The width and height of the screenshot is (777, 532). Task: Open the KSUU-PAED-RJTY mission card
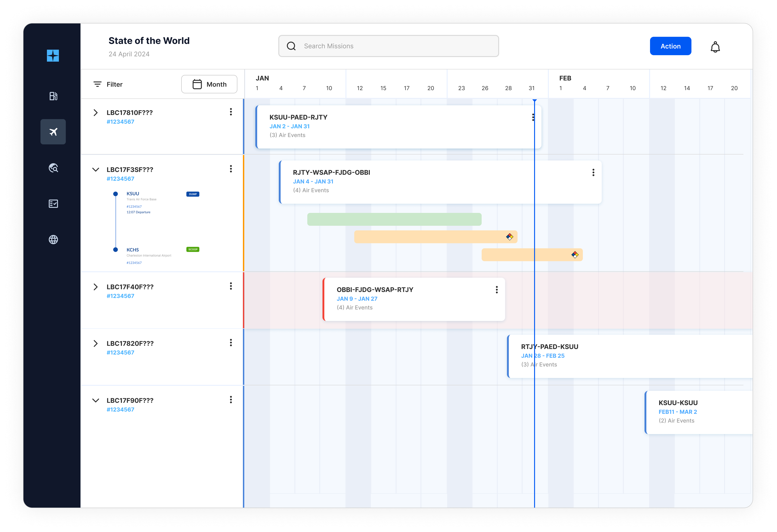click(x=398, y=127)
